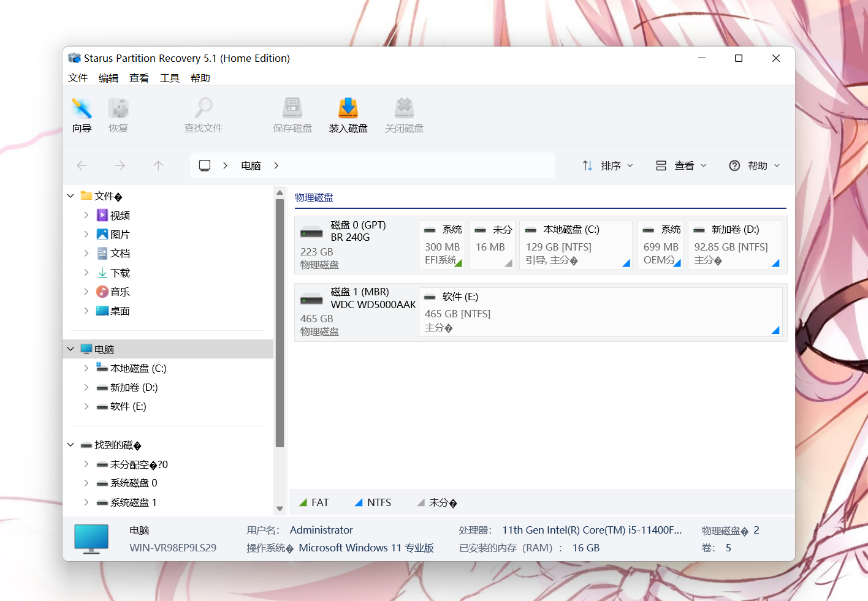Select 本地磁盘 (C:) 129 GB partition
868x601 pixels.
point(576,245)
